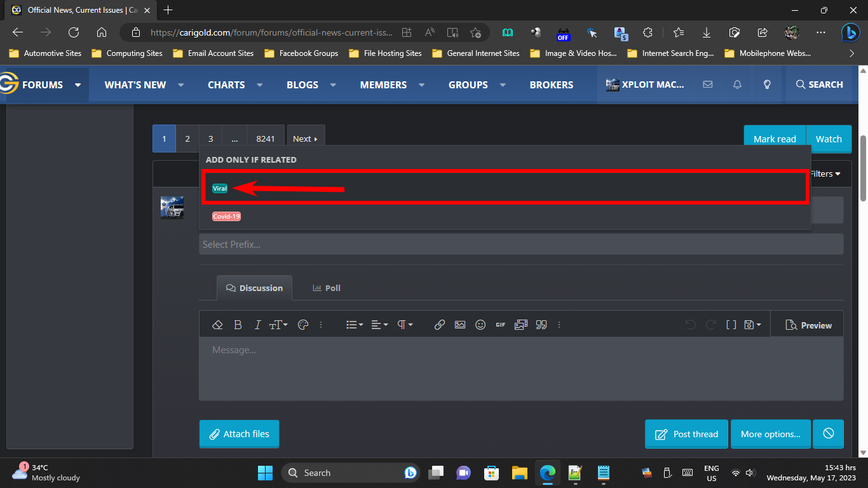
Task: Toggle italic formatting in editor
Action: 257,325
